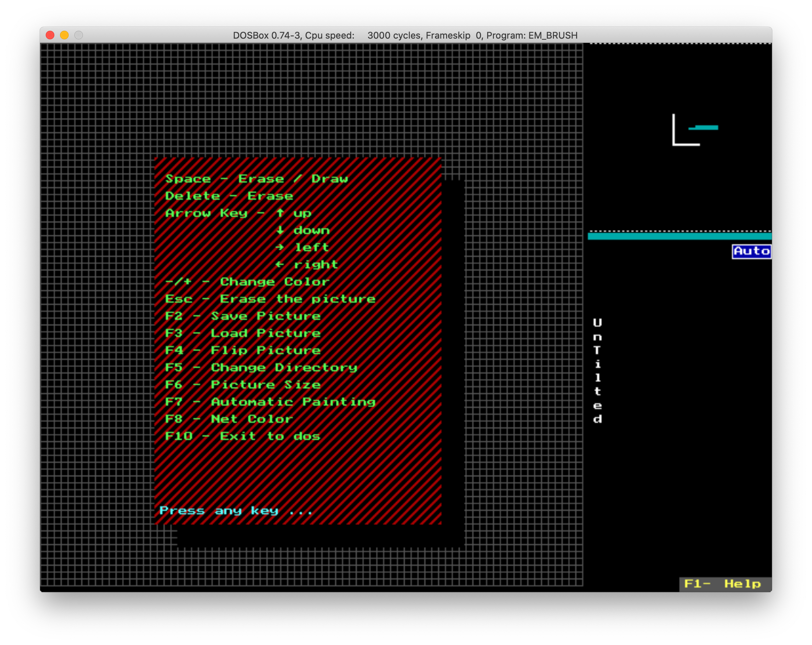Image resolution: width=812 pixels, height=645 pixels.
Task: Click the small cyan brush stroke preview
Action: tap(704, 128)
